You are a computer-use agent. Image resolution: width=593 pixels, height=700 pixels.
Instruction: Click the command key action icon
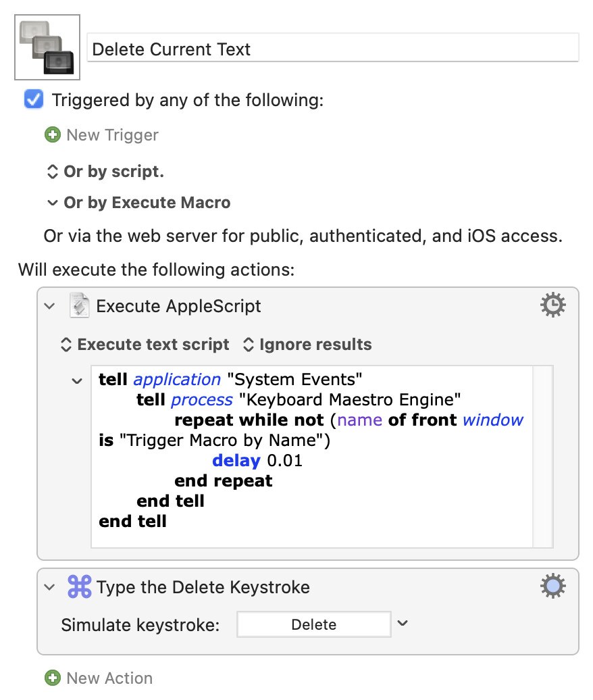(80, 586)
